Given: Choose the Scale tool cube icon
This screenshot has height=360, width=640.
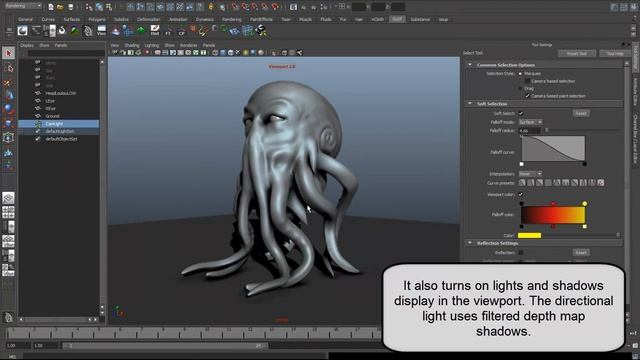Looking at the screenshot, I should pyautogui.click(x=9, y=123).
